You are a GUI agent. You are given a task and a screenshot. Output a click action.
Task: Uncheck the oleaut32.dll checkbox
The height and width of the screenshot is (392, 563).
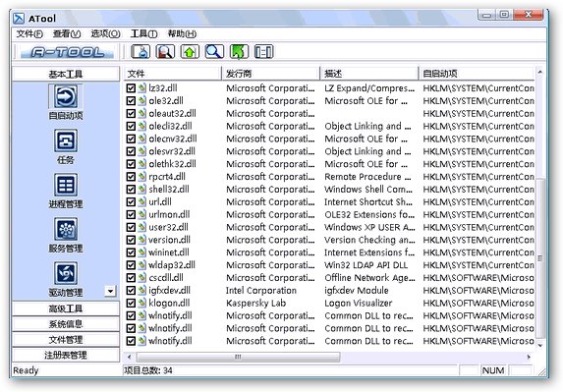[x=131, y=113]
